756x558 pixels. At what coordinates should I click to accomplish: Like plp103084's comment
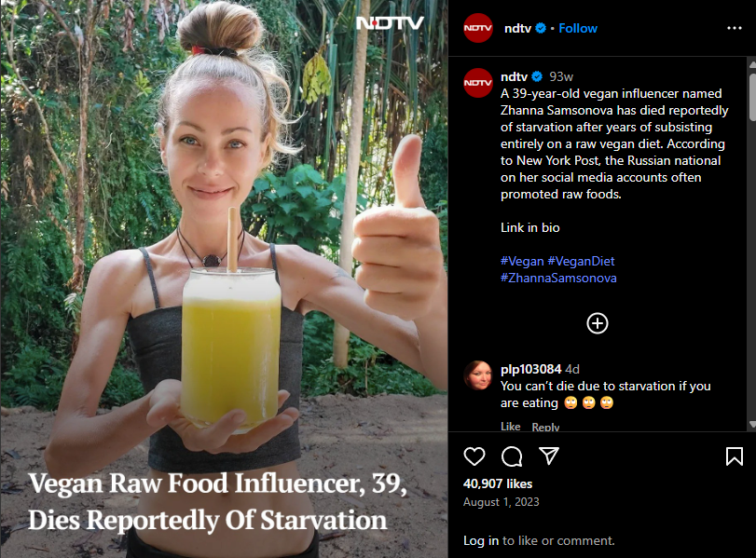510,427
